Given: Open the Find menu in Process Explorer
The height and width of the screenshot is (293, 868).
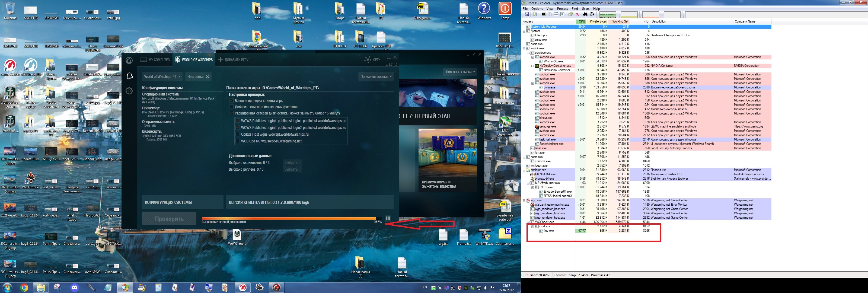Looking at the screenshot, I should pos(575,9).
